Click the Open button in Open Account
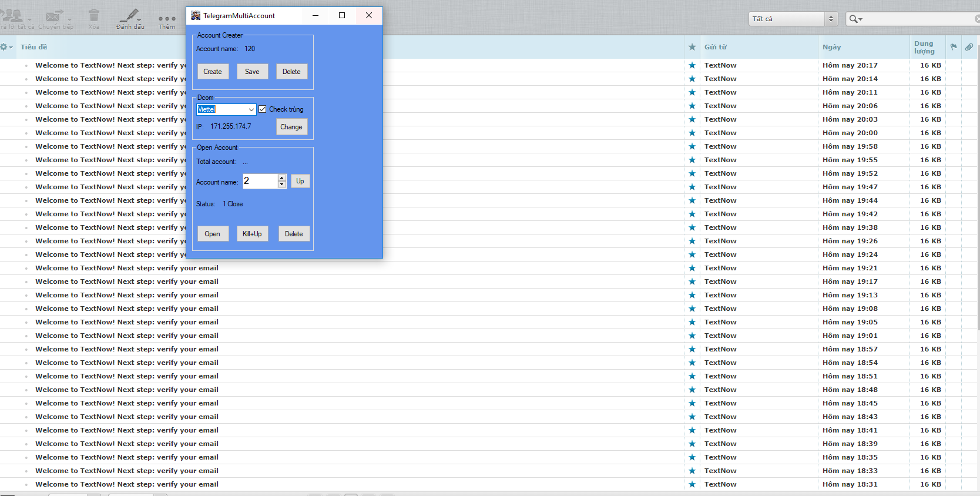The image size is (980, 496). point(213,234)
